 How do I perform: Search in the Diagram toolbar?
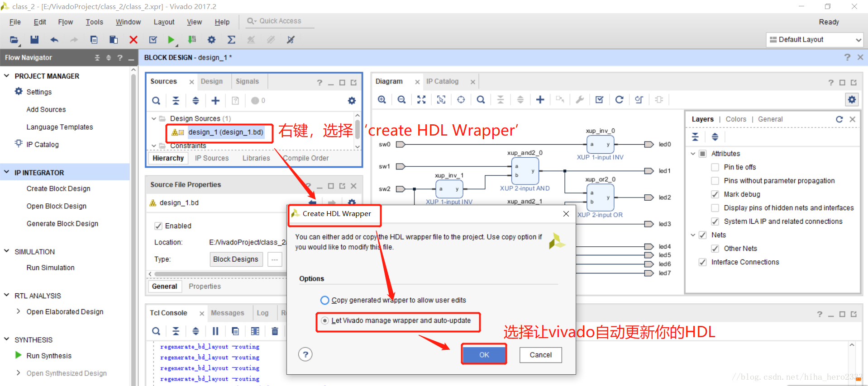481,99
